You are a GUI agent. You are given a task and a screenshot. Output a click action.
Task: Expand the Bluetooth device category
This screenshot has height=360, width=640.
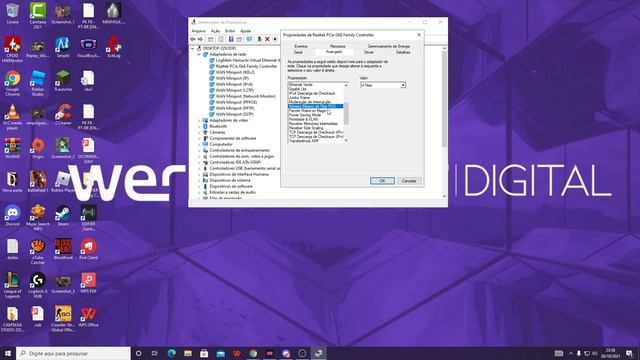[199, 127]
